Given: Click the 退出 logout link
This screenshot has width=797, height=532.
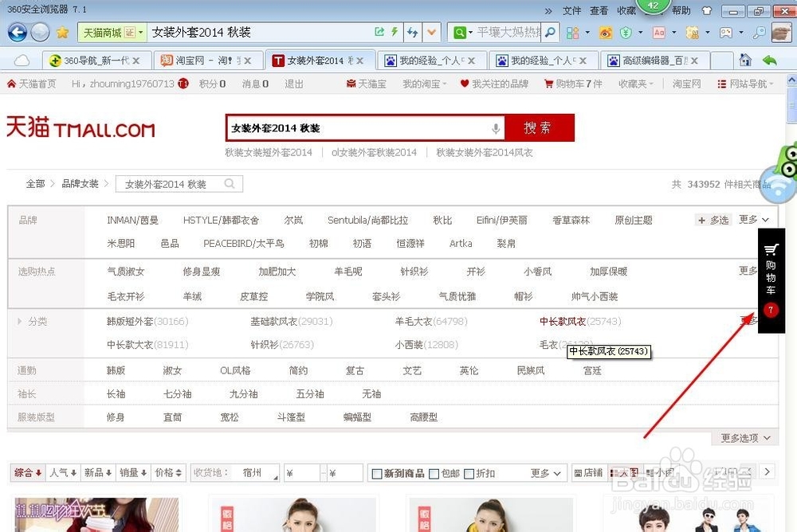Looking at the screenshot, I should 294,84.
